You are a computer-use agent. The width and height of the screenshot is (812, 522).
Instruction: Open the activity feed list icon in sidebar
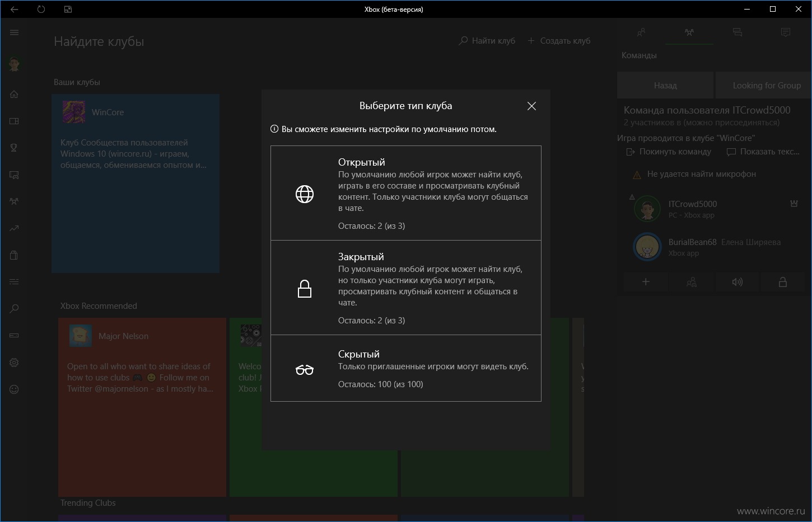[15, 282]
